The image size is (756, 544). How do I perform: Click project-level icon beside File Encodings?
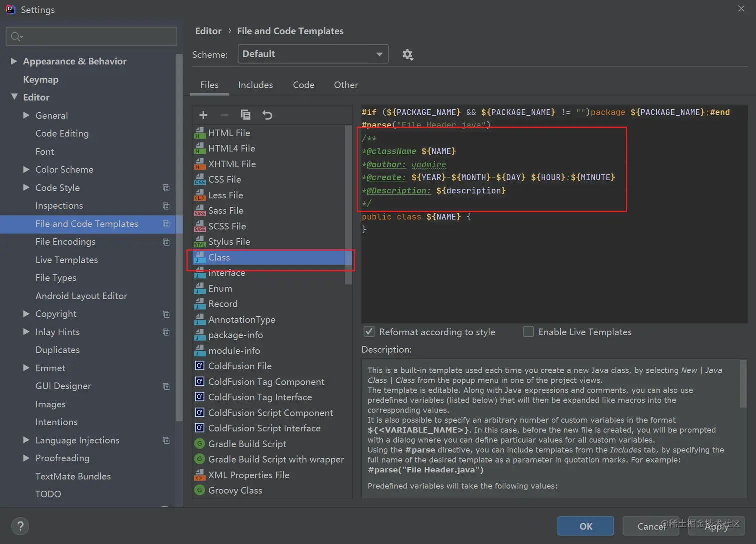pos(166,242)
